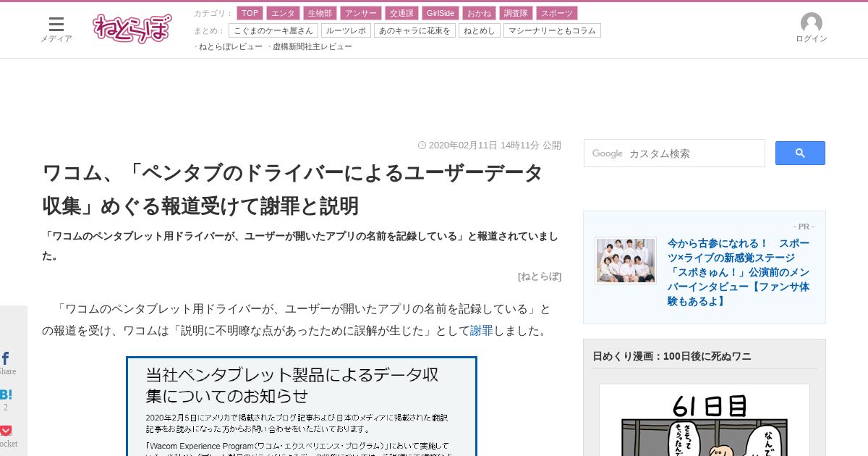
Task: Click the ねとらぼ site logo
Action: [x=132, y=28]
